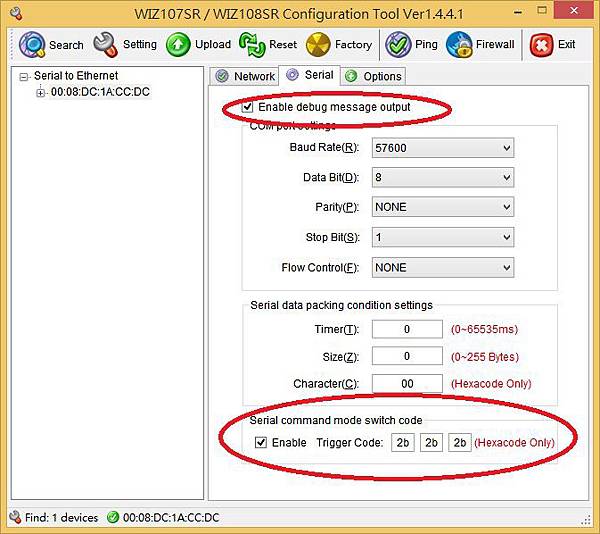Screen dimensions: 600x534
Task: Click the second Trigger Code field
Action: 431,443
